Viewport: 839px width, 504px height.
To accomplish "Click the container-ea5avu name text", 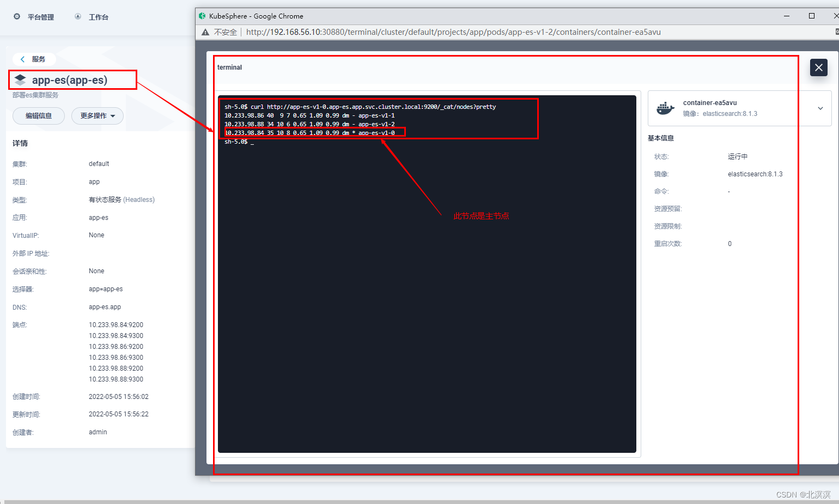I will [710, 102].
